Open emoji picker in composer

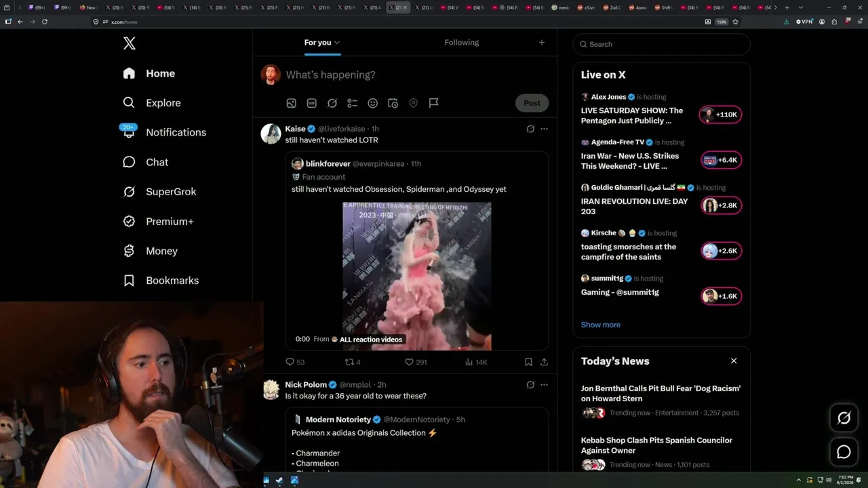click(372, 103)
